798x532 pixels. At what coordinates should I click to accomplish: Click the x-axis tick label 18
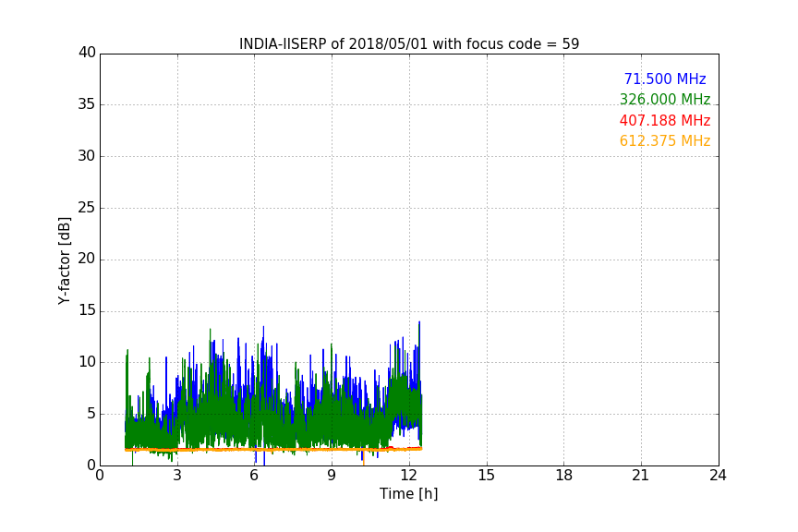[564, 476]
